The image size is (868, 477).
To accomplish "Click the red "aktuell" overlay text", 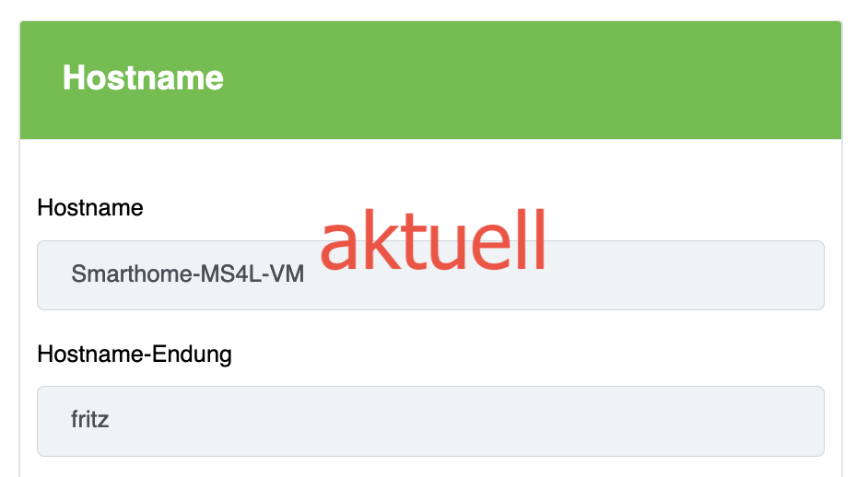I will click(433, 239).
